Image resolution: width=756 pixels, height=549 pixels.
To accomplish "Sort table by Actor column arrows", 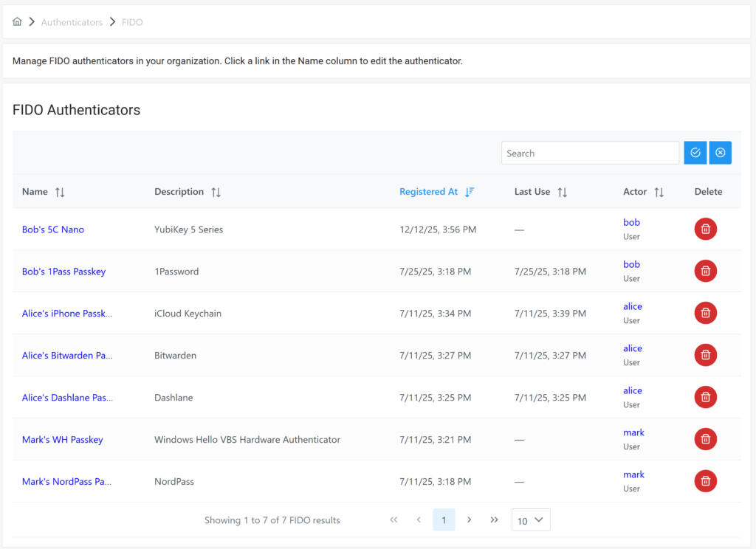I will point(659,193).
